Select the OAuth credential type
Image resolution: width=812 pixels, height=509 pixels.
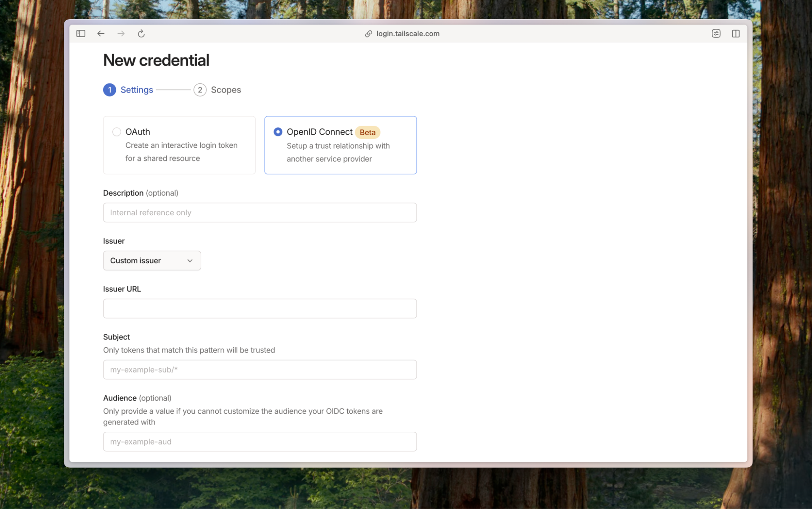coord(116,132)
